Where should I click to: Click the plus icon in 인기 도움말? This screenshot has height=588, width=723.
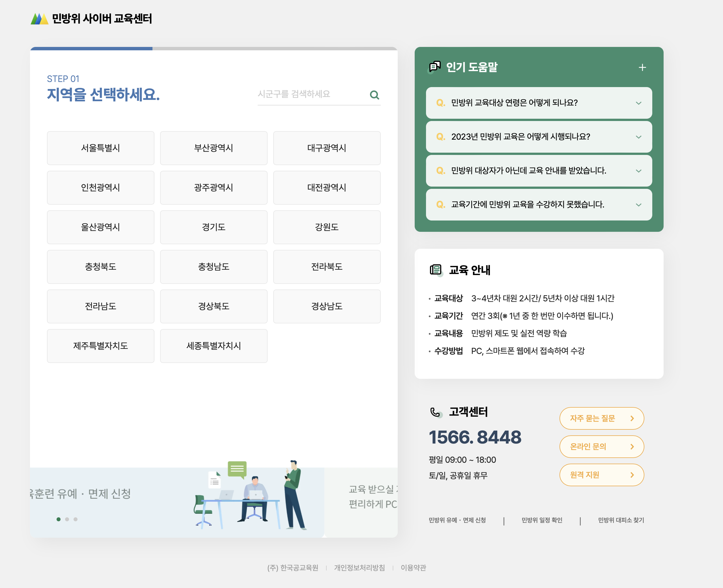tap(642, 67)
